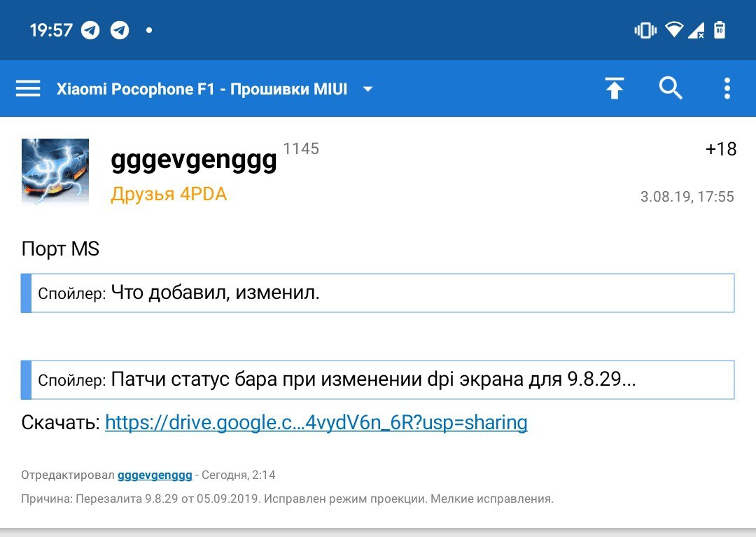Open the three-dot overflow menu
The width and height of the screenshot is (756, 537).
pyautogui.click(x=727, y=89)
